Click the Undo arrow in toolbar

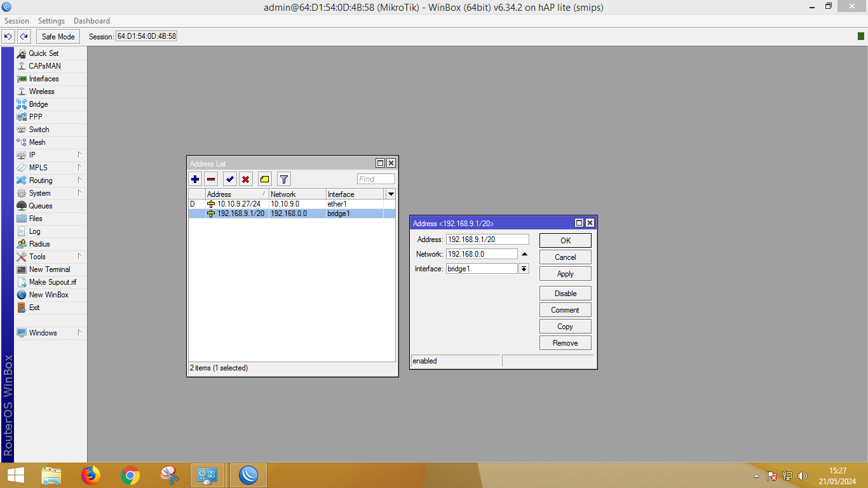pos(8,37)
